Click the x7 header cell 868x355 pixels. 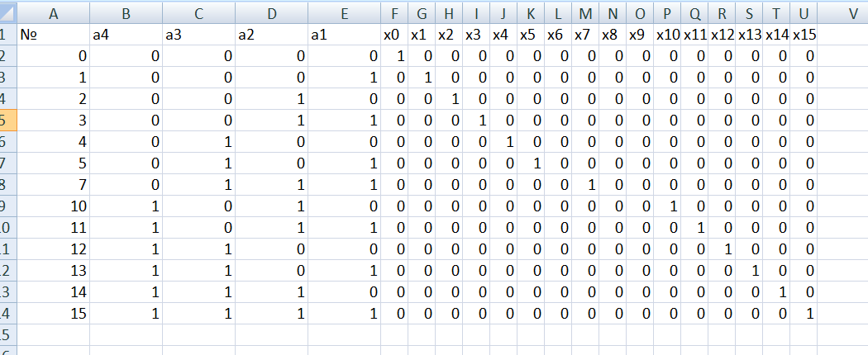585,35
